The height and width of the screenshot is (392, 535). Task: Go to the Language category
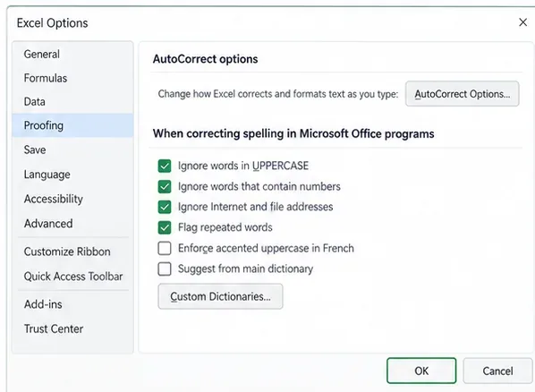[72, 175]
